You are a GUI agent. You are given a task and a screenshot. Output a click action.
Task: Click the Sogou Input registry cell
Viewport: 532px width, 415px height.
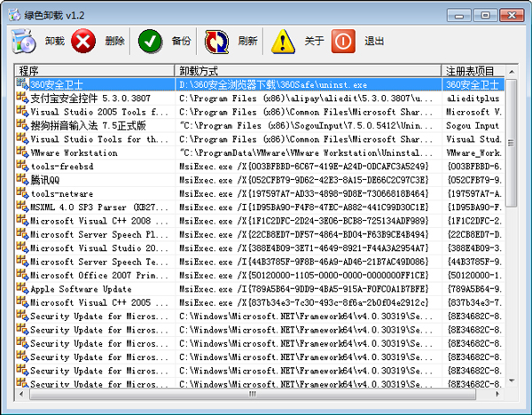pos(473,126)
